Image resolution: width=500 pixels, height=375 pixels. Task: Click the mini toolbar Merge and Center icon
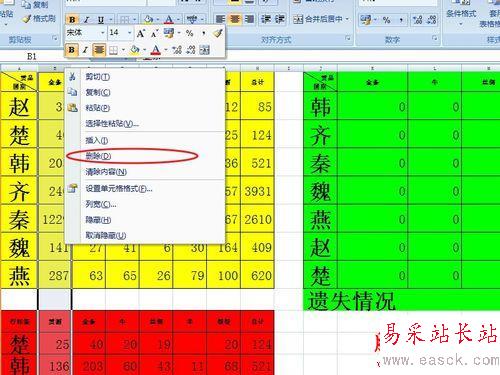(204, 50)
